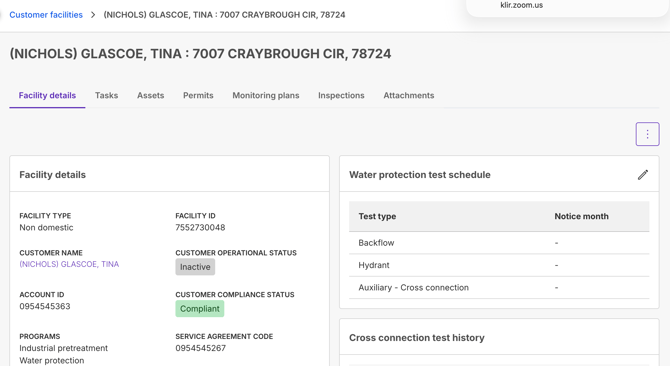Select the Account ID value 0954545363
Image resolution: width=670 pixels, height=366 pixels.
[45, 306]
